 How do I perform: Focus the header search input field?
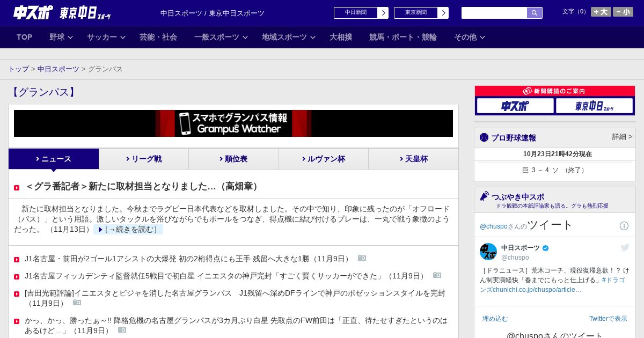[494, 13]
